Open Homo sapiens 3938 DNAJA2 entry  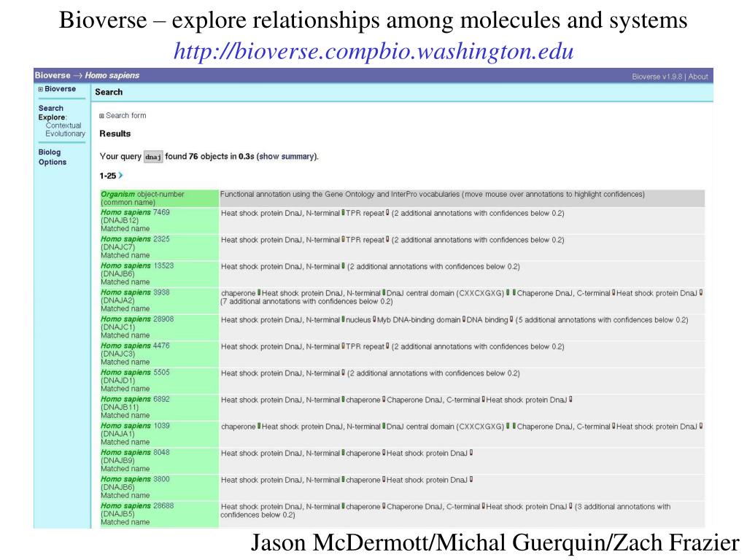point(135,292)
